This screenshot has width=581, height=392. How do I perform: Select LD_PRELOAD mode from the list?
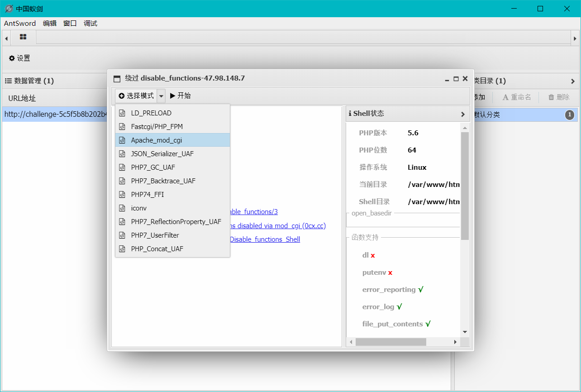point(151,113)
